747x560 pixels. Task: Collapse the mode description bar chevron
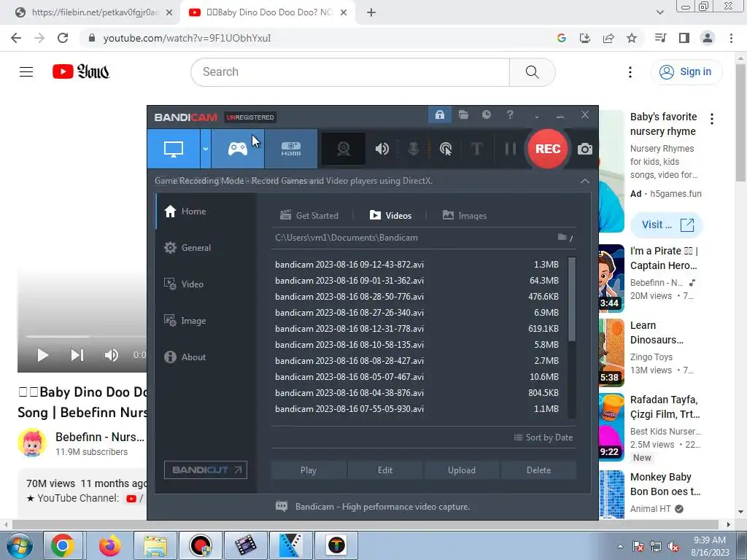click(584, 181)
